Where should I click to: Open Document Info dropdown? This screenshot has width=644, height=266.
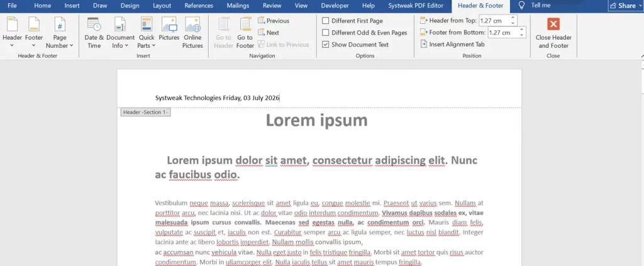(x=120, y=33)
